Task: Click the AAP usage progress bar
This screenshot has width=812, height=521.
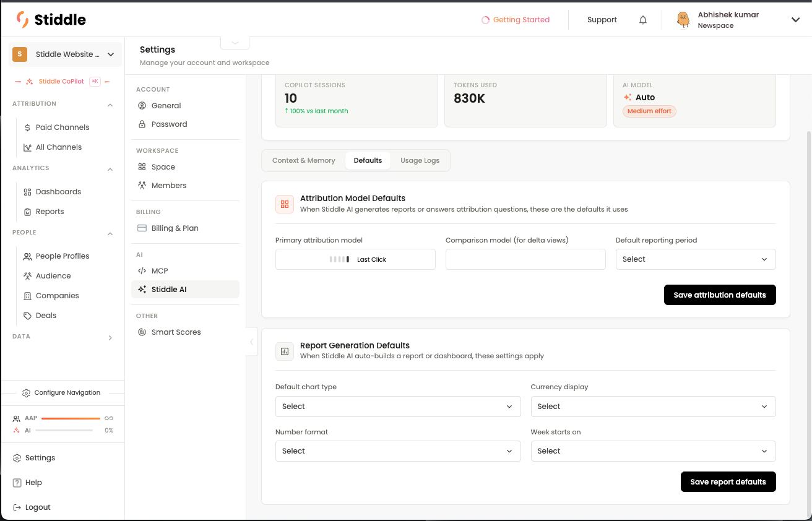Action: (71, 418)
